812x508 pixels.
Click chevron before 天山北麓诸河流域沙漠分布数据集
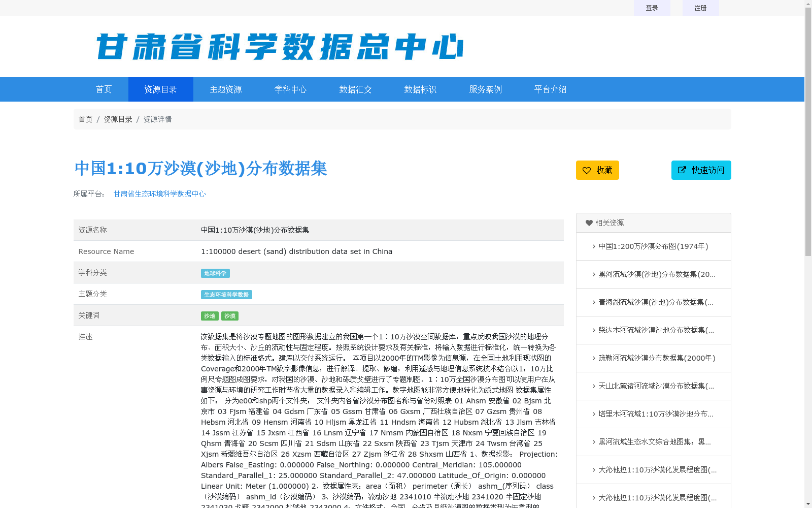(594, 386)
